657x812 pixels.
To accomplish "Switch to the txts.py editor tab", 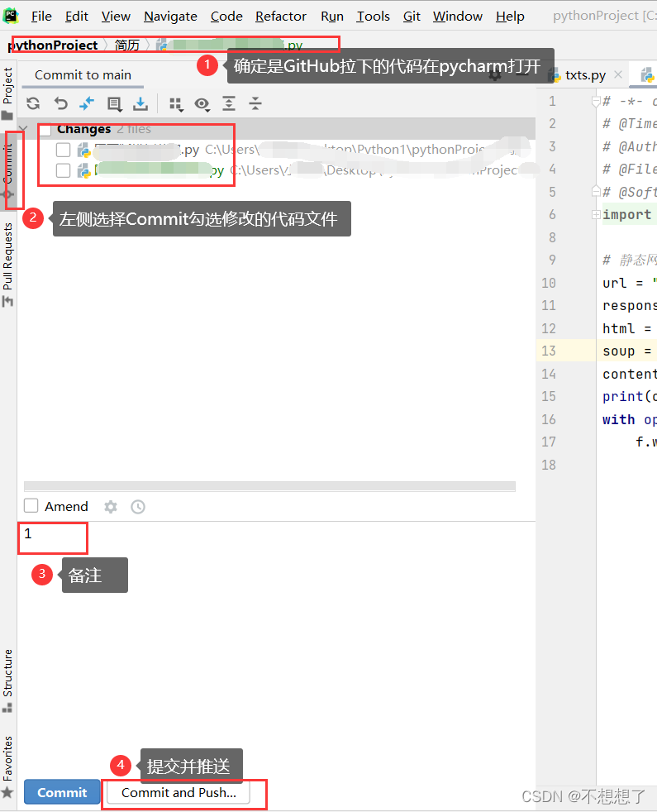I will point(585,75).
